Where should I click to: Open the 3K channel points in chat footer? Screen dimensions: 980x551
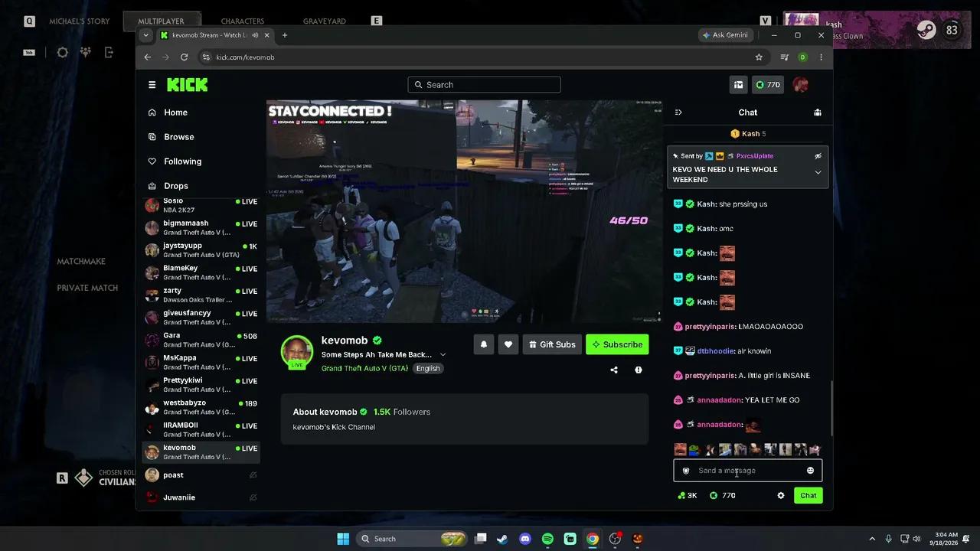tap(688, 495)
